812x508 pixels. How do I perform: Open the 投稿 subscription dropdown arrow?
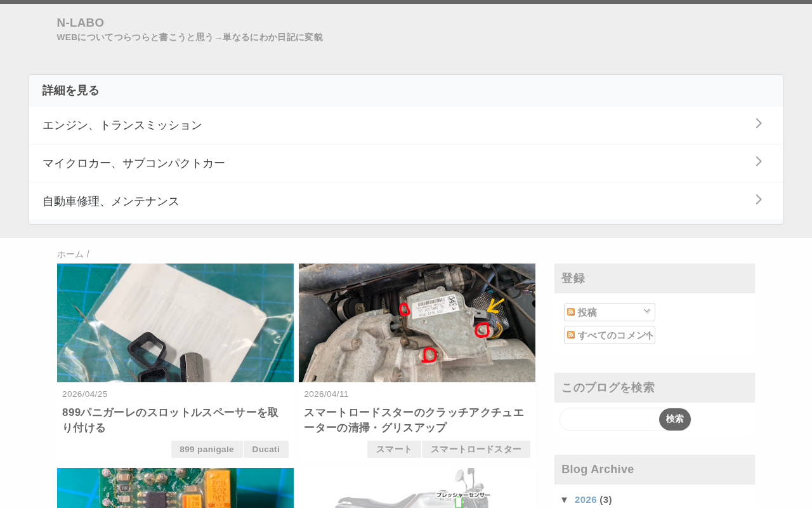(647, 311)
